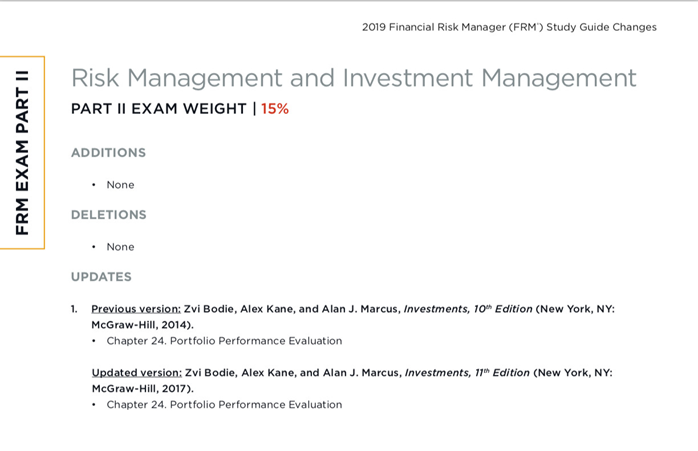Click the 2019 Financial Risk Manager header text
This screenshot has height=451, width=698.
pyautogui.click(x=509, y=27)
